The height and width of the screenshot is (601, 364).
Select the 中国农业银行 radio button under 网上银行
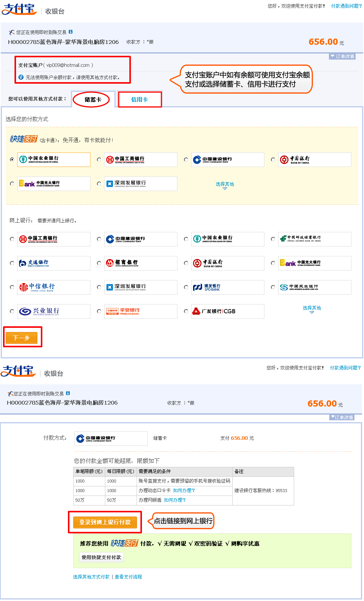186,239
